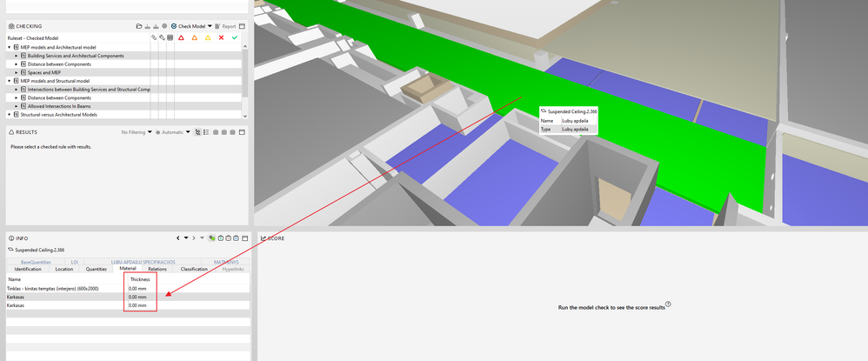
Task: Click the Report button
Action: (x=225, y=26)
